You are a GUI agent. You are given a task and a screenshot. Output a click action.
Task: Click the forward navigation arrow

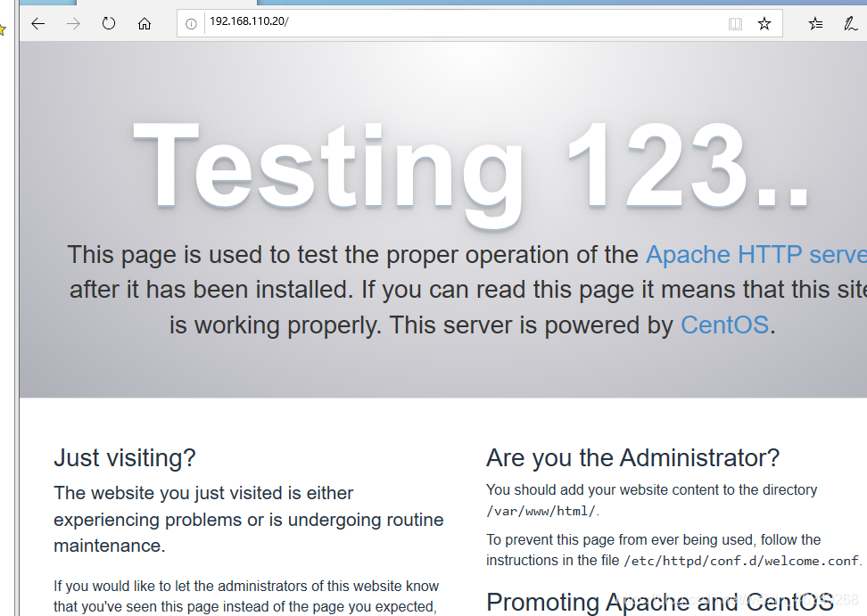coord(73,24)
